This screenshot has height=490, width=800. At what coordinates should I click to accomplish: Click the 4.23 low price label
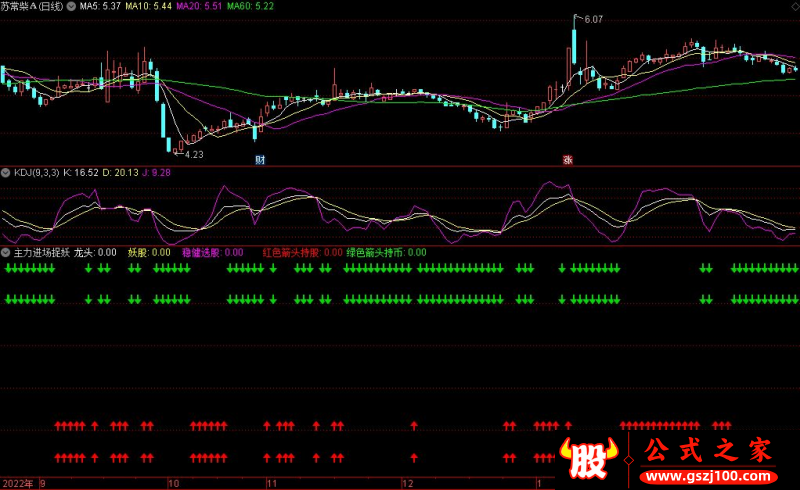click(194, 154)
